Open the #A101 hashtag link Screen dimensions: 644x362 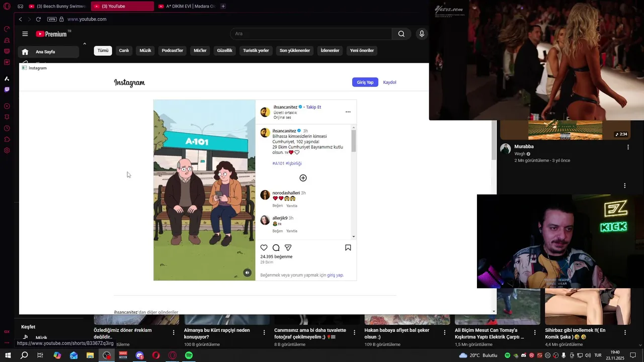278,163
